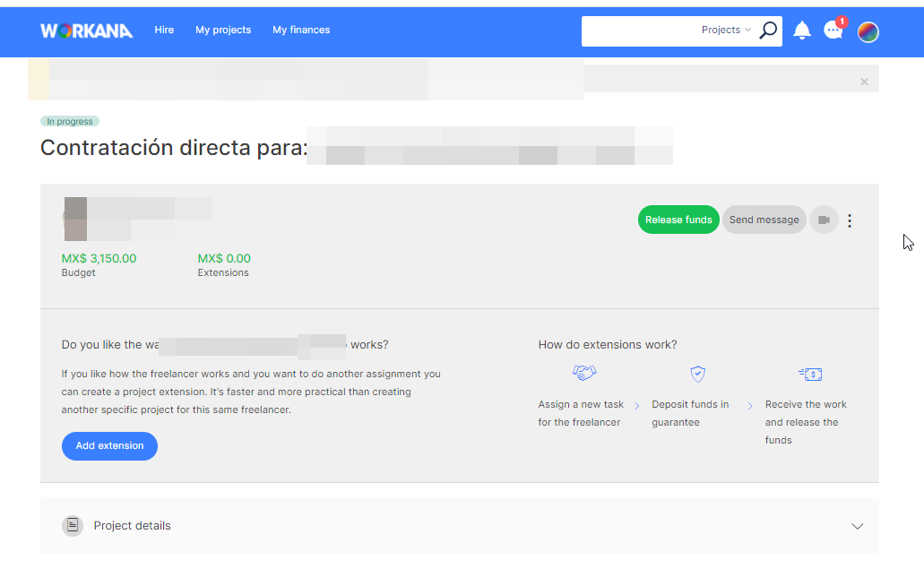Open the three-dot more options menu

(x=850, y=220)
